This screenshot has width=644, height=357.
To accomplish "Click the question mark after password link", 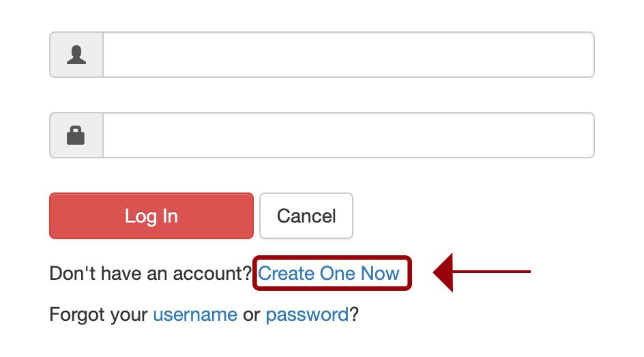I will 354,314.
